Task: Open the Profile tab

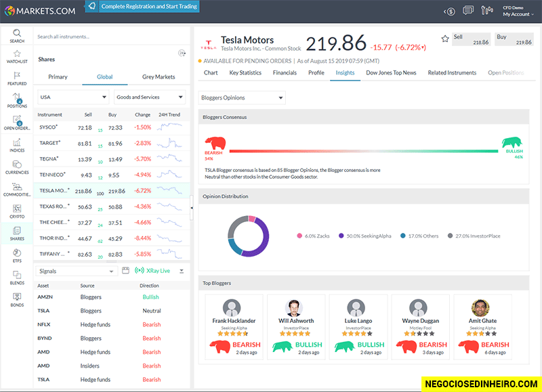Action: tap(316, 72)
